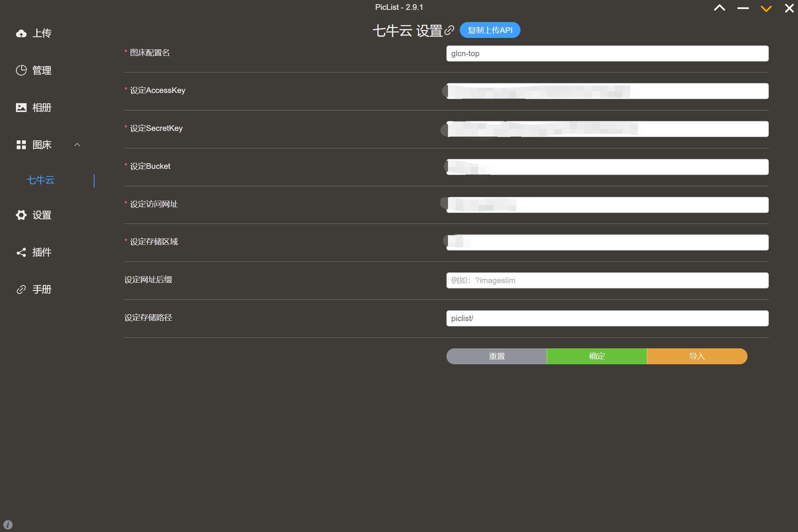
Task: Click the 设定SecretKey label
Action: 156,128
